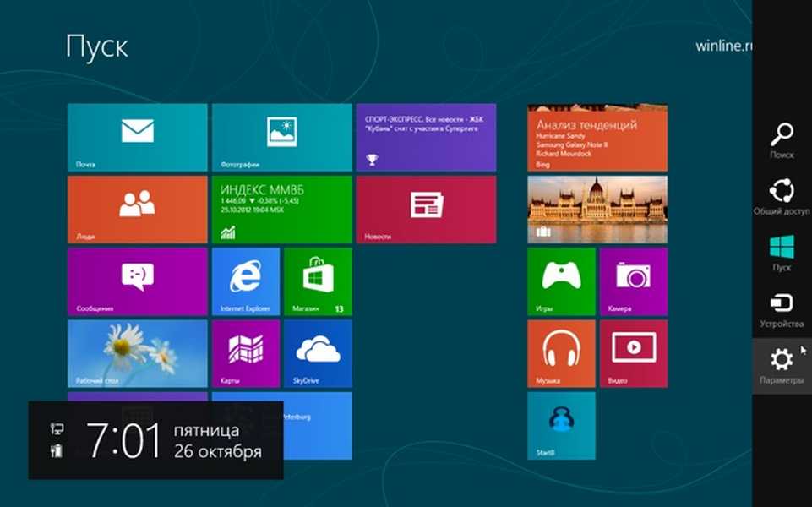Click the Пуск Windows logo charm

pos(782,253)
